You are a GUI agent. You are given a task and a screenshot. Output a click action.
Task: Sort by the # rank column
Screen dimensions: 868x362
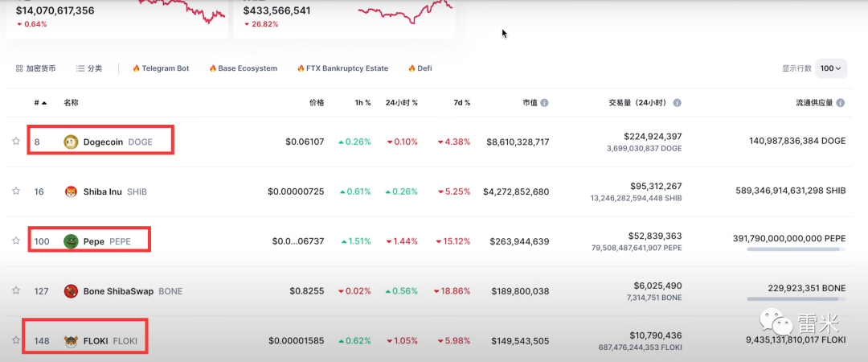click(40, 103)
